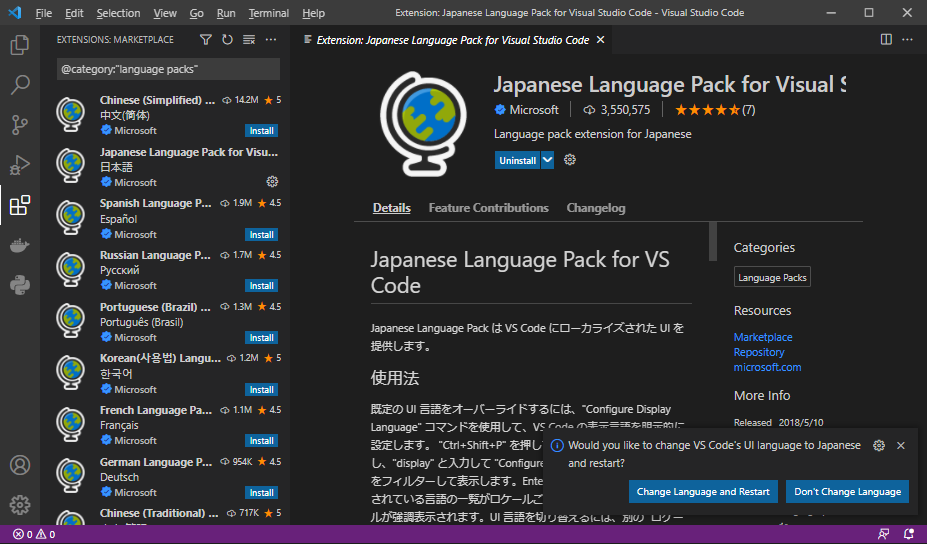Install the Korean language pack
The height and width of the screenshot is (544, 927).
(x=261, y=390)
